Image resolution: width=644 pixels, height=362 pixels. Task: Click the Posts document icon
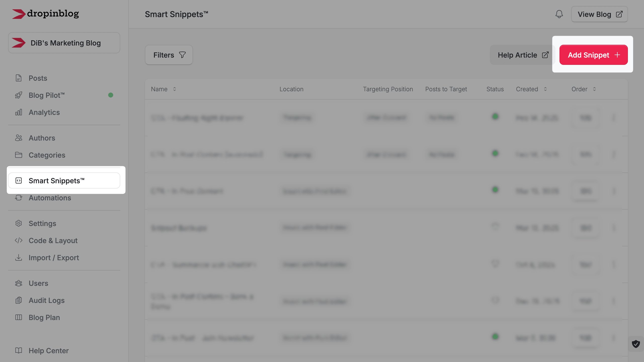tap(19, 78)
